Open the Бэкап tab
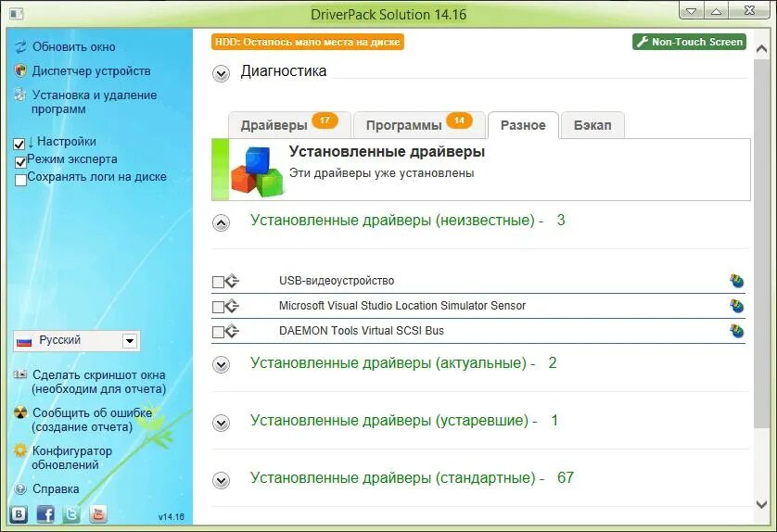The height and width of the screenshot is (532, 777). point(592,125)
